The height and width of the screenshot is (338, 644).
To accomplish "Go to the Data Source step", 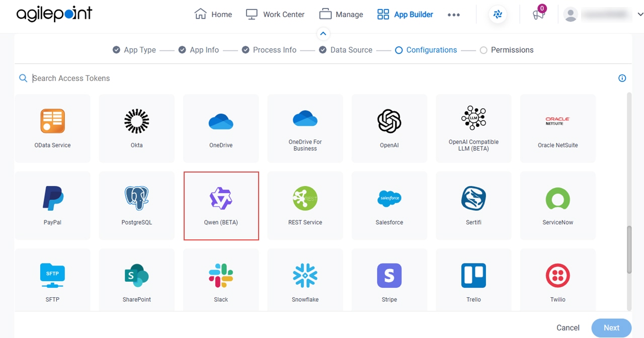I will click(346, 50).
